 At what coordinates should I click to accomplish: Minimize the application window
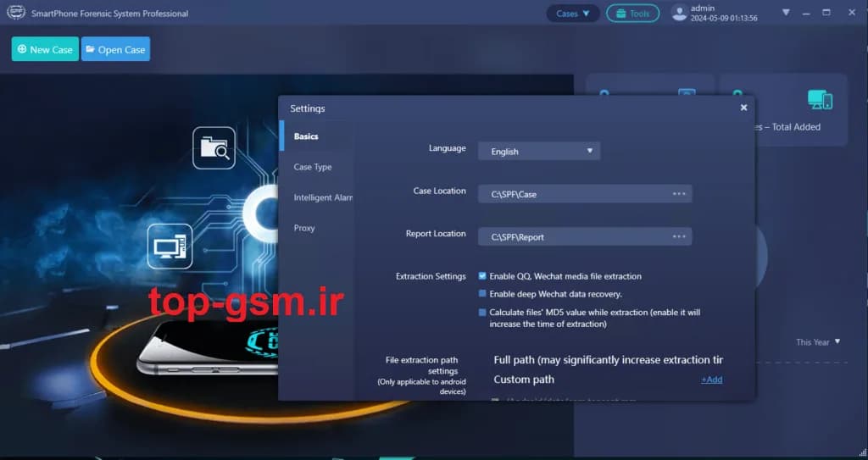806,12
